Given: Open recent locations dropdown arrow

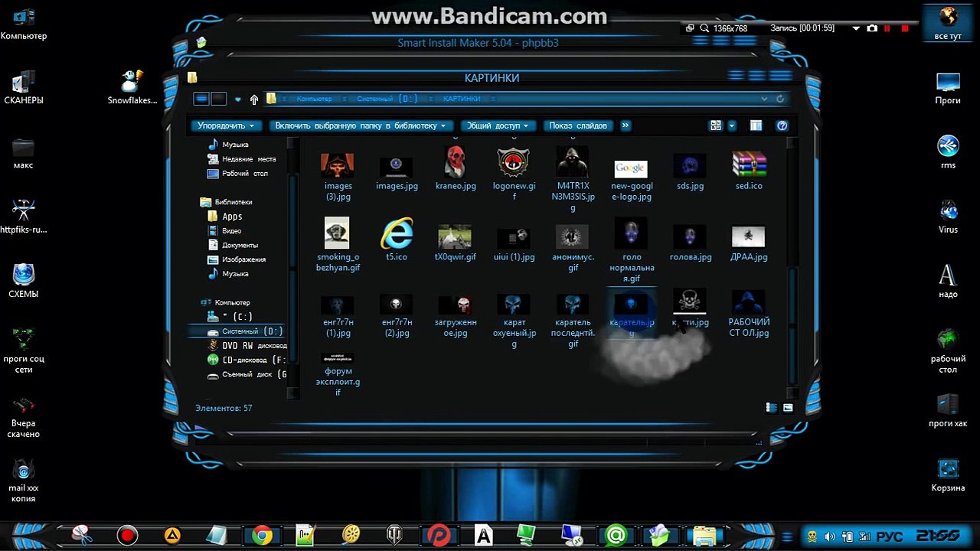Looking at the screenshot, I should coord(237,99).
